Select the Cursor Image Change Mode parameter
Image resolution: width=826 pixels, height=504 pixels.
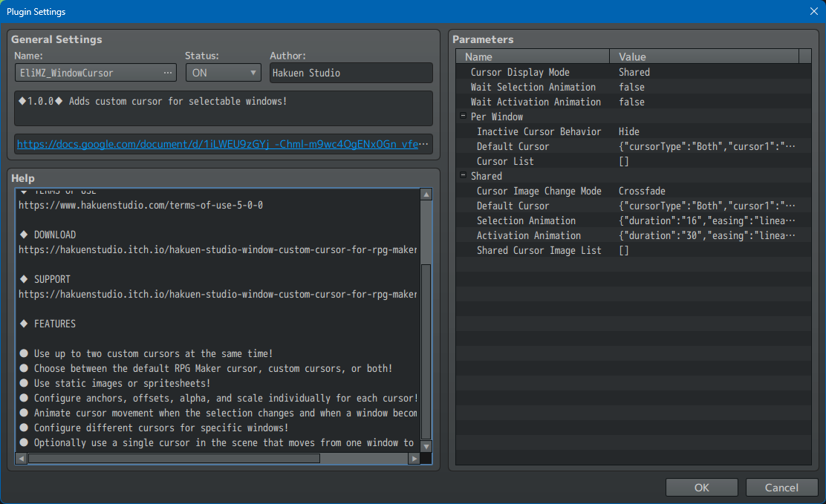click(633, 192)
